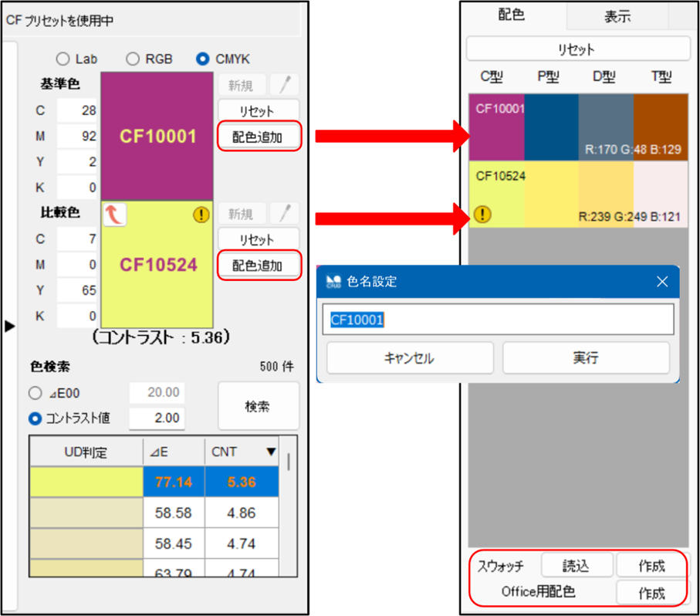This screenshot has height=616, width=700.
Task: Expand the side panel with the black triangle
Action: click(x=9, y=327)
